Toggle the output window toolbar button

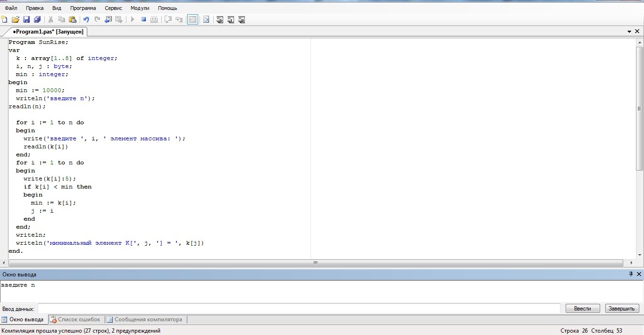pyautogui.click(x=192, y=19)
